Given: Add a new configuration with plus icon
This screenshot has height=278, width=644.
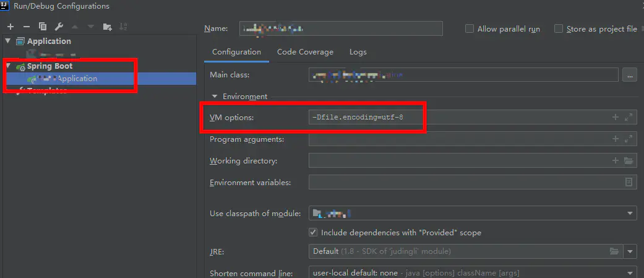Looking at the screenshot, I should (x=11, y=27).
